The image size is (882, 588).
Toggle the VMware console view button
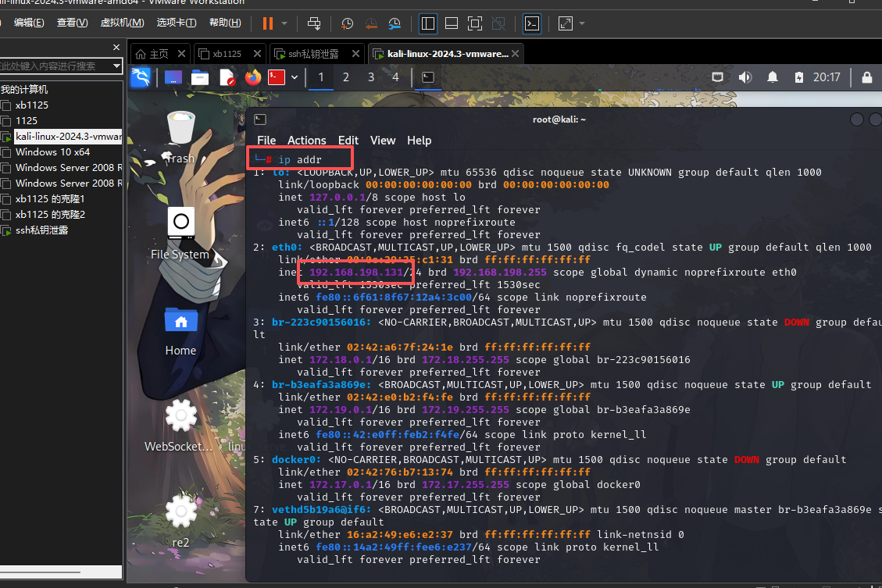point(531,23)
